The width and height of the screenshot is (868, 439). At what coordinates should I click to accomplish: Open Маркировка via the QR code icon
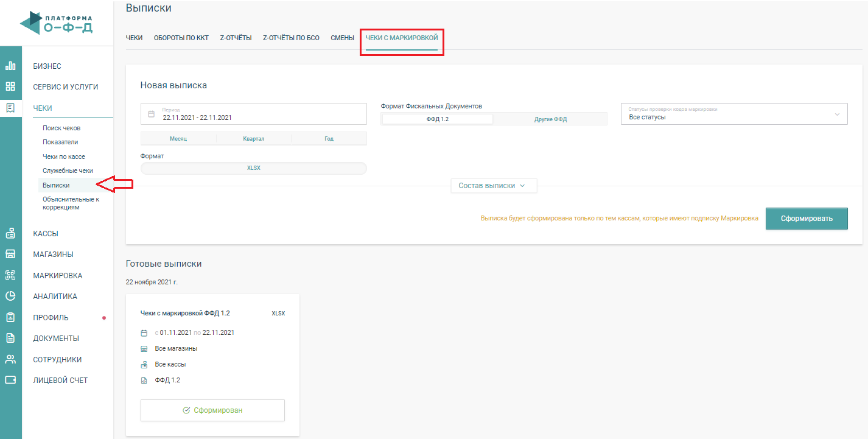tap(10, 275)
